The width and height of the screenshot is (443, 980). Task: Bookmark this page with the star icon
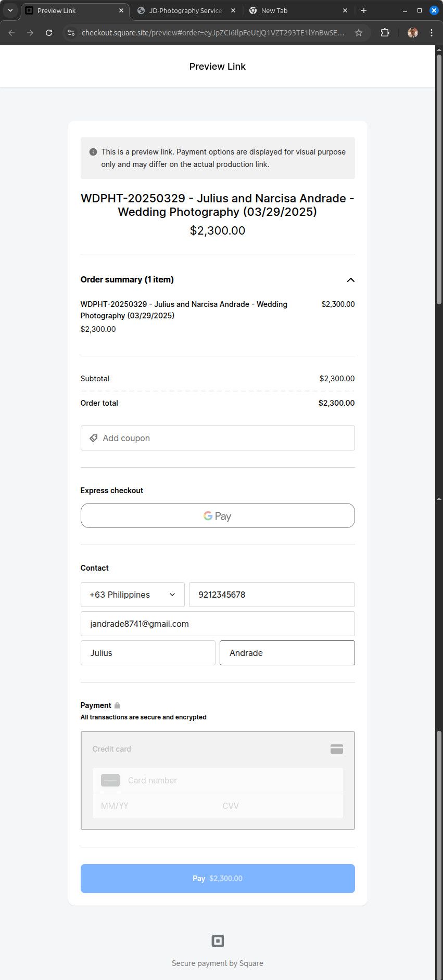(359, 33)
